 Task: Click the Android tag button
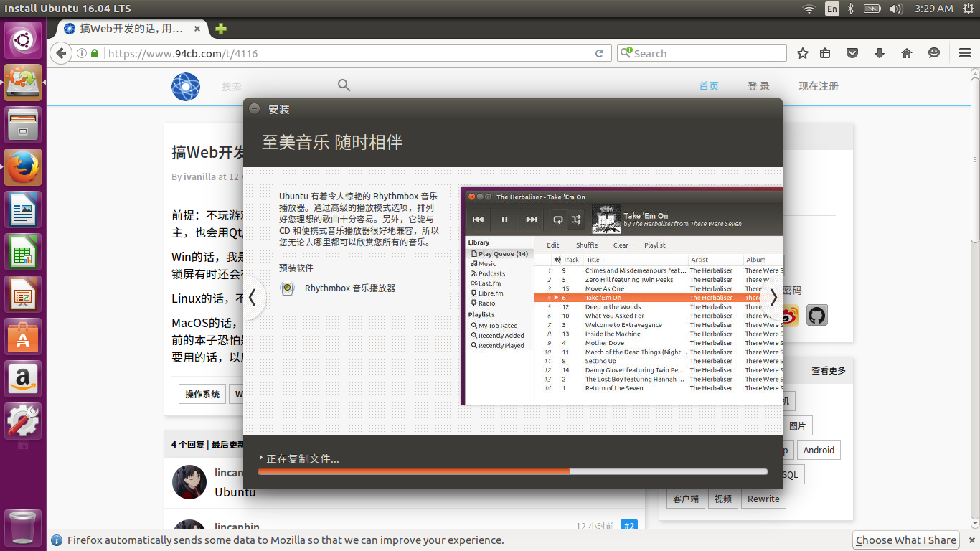[819, 450]
